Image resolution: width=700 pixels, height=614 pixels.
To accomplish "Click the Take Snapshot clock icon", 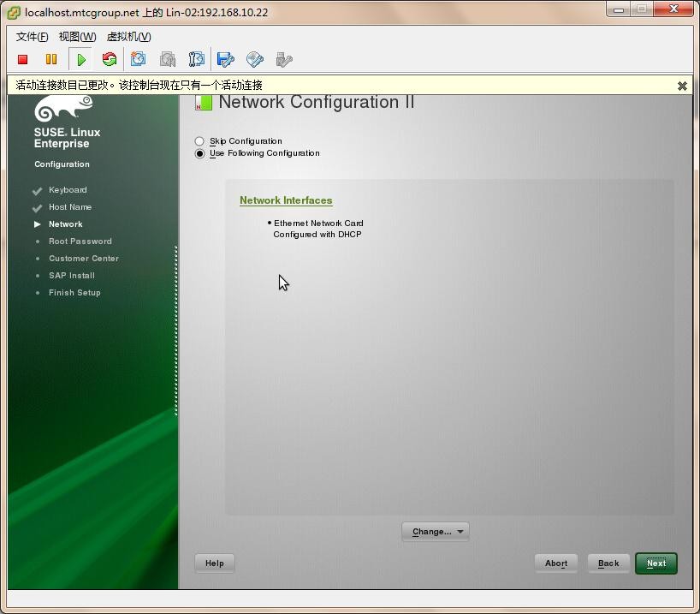I will (x=139, y=59).
